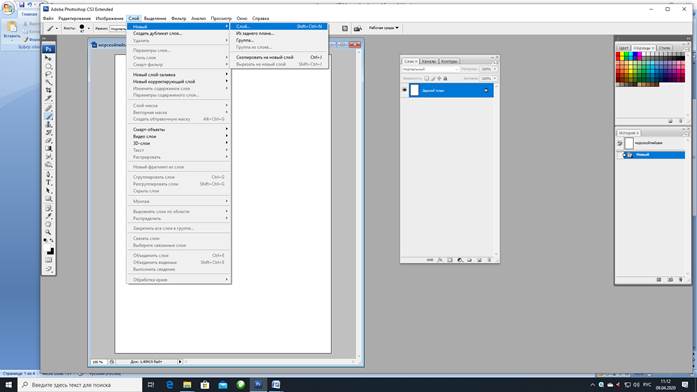This screenshot has width=697, height=392.
Task: Select the Новый state in History panel
Action: coord(654,155)
